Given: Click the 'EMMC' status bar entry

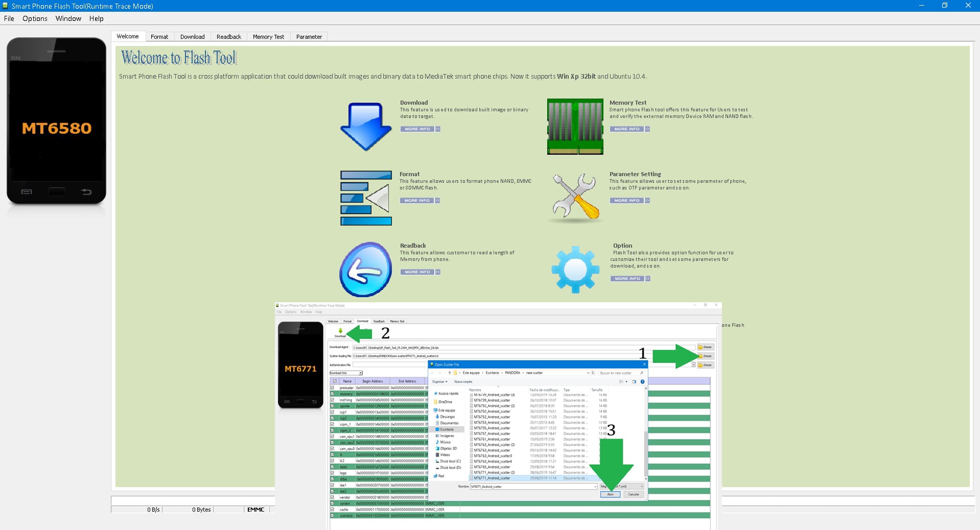Looking at the screenshot, I should [255, 510].
